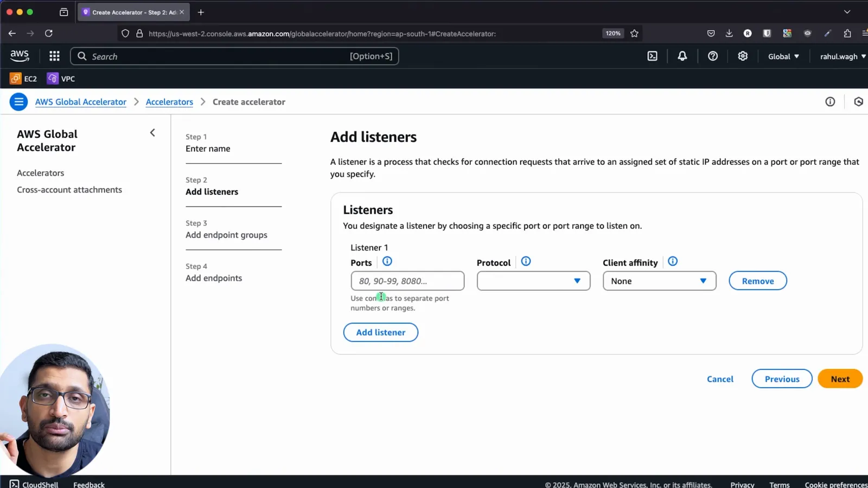Click the Pocket save icon in toolbar
This screenshot has width=868, height=488.
tap(711, 33)
